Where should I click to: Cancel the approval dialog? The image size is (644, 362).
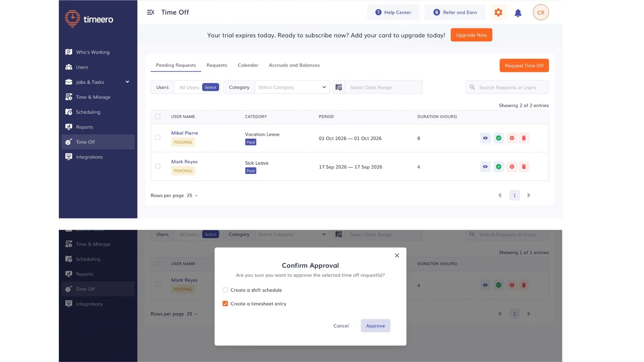pyautogui.click(x=341, y=326)
